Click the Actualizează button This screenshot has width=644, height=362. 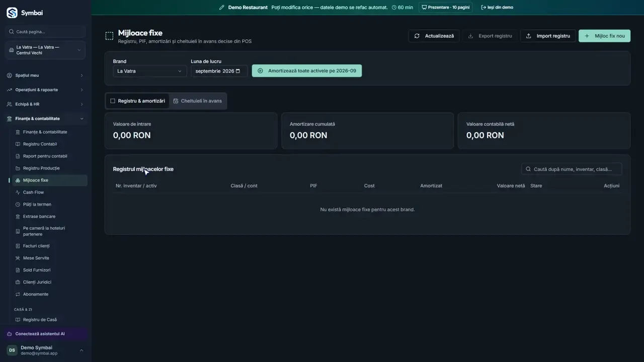click(434, 36)
